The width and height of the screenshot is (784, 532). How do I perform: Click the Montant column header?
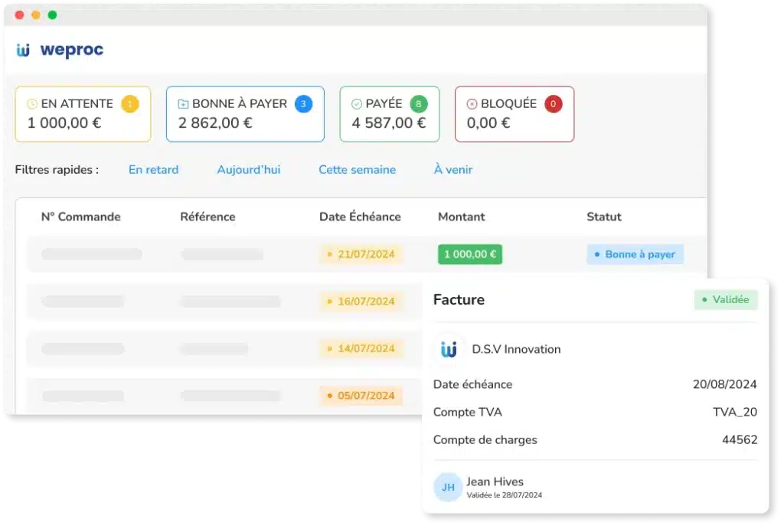461,217
